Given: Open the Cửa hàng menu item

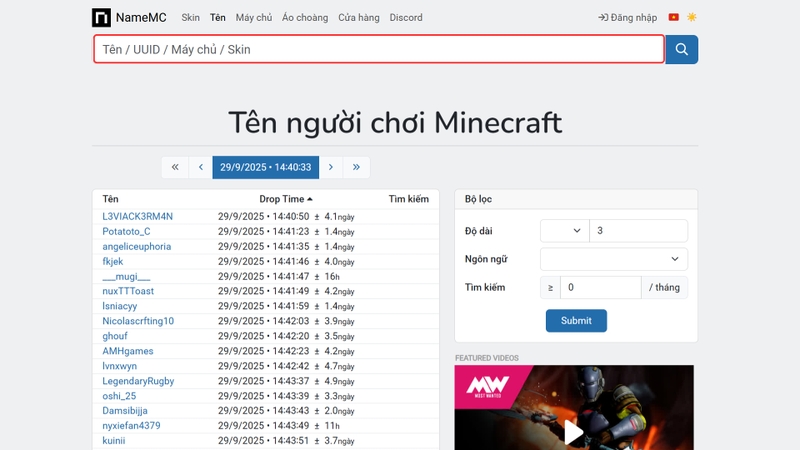Looking at the screenshot, I should coord(359,17).
